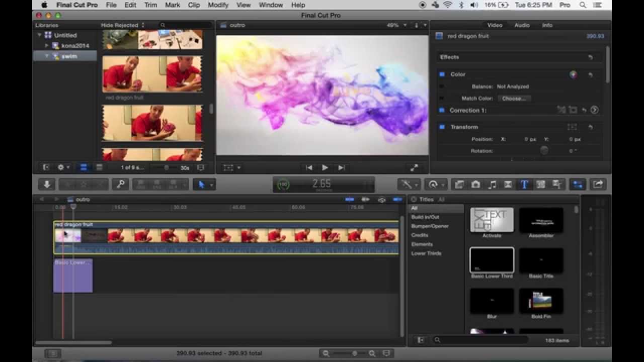Collapse the Untitled library
644x362 pixels.
coord(40,35)
